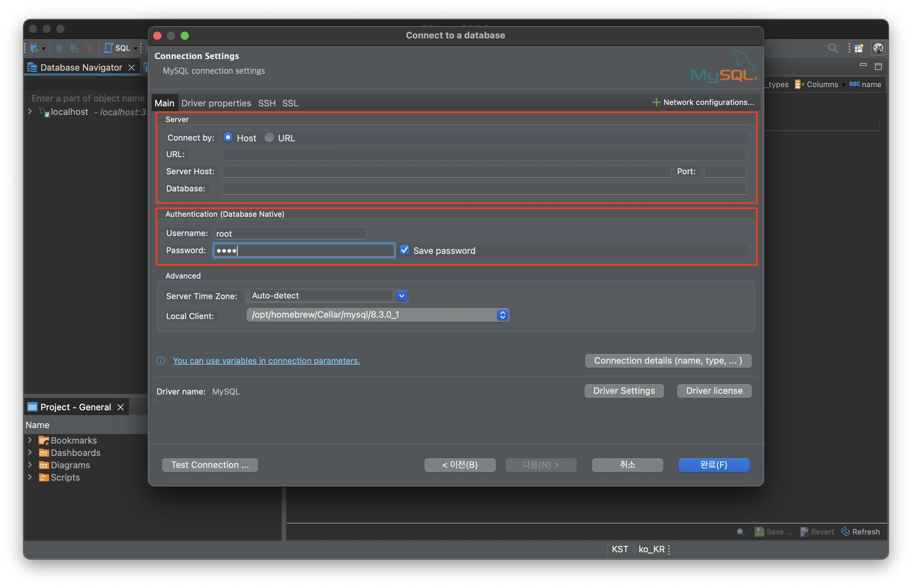
Task: Uncheck the Save password checkbox
Action: coord(404,250)
